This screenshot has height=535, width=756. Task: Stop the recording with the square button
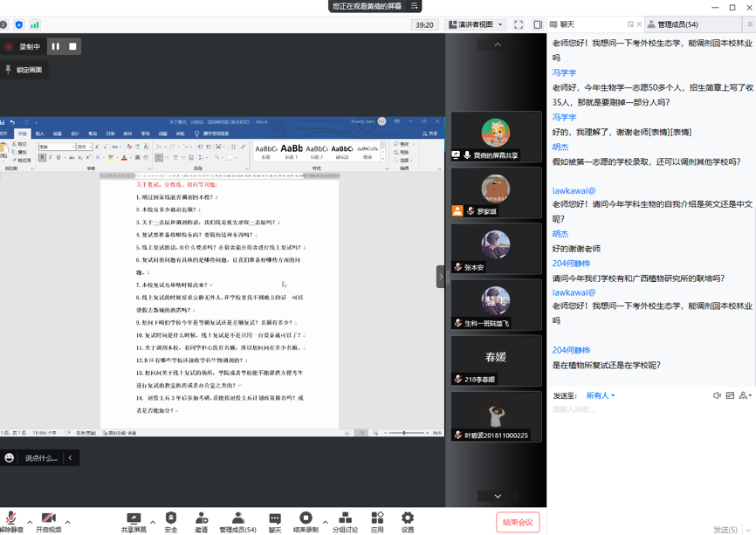point(72,46)
